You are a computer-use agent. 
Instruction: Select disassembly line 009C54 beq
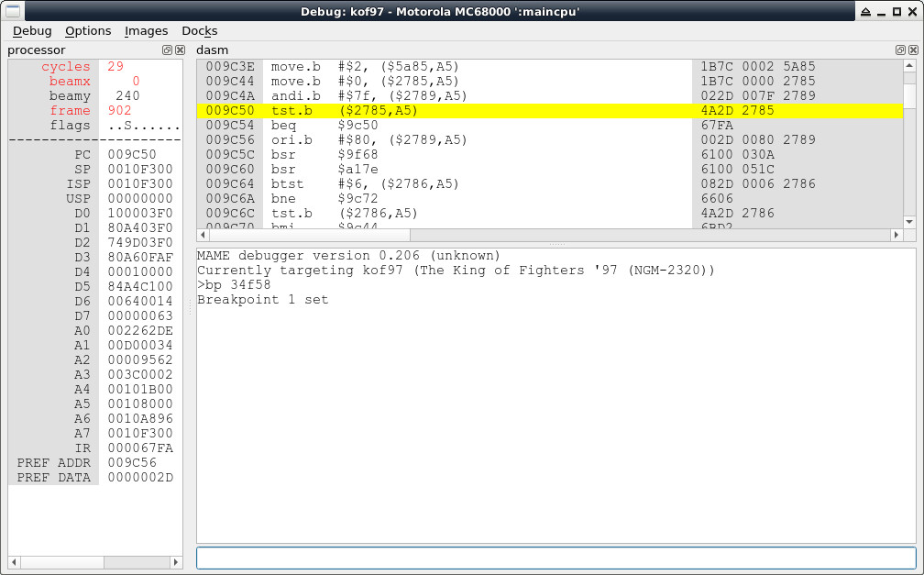[550, 125]
